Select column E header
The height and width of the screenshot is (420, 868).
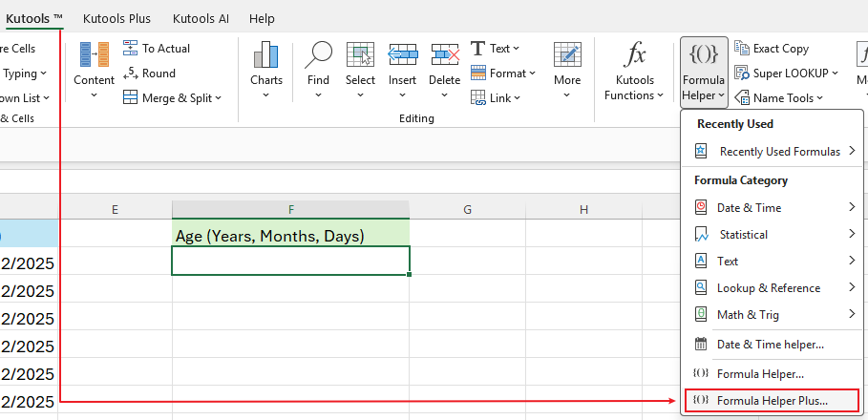(x=115, y=209)
